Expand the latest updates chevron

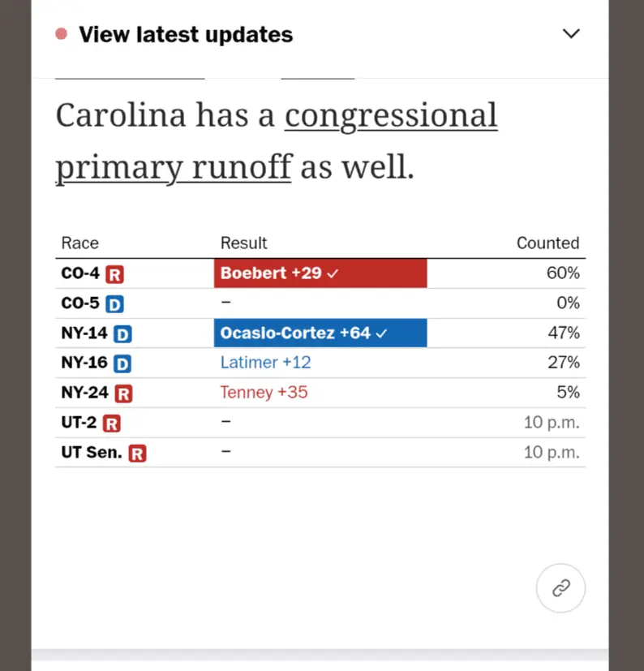(572, 34)
